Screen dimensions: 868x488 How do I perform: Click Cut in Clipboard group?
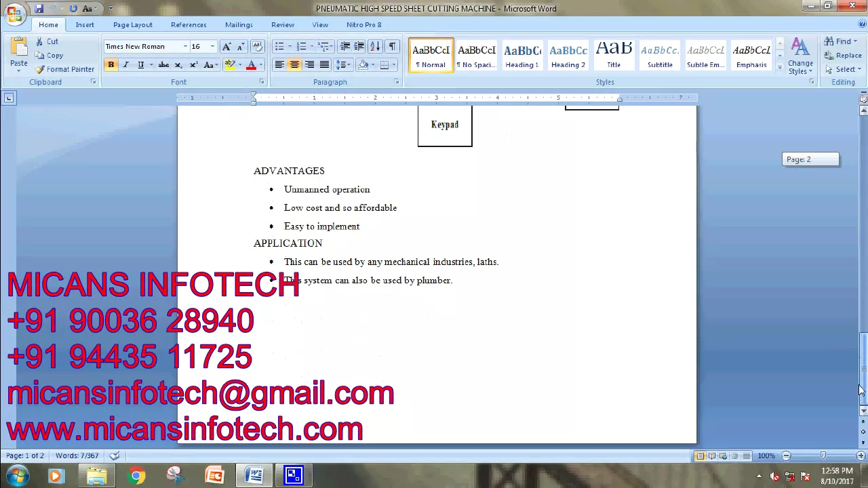click(x=47, y=41)
